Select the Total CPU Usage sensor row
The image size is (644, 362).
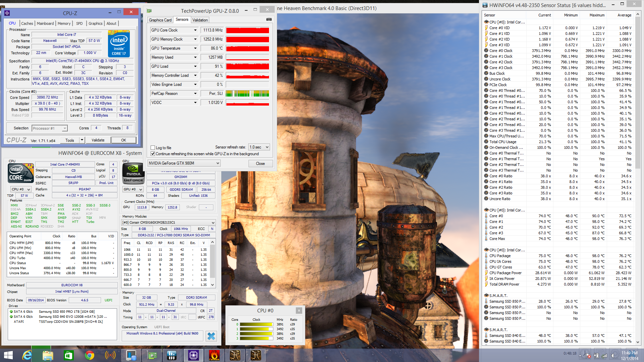pyautogui.click(x=558, y=142)
